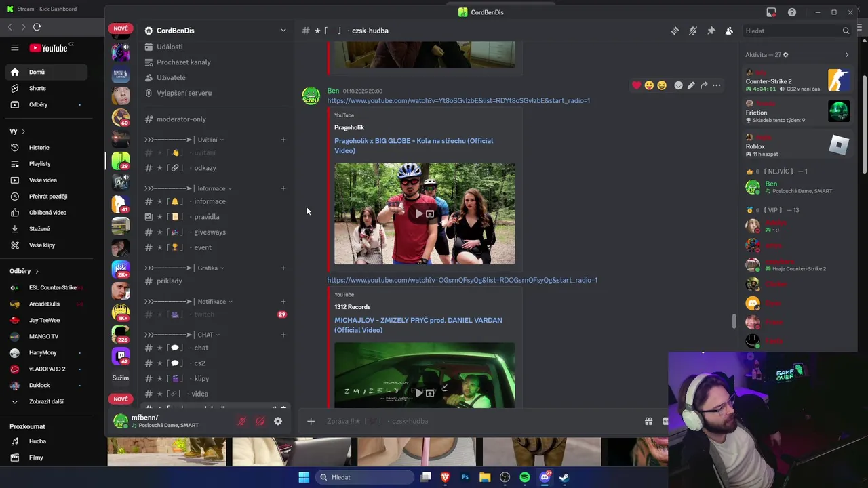Toggle microphone mute for mfbenn7
Viewport: 868px width, 488px height.
coord(241,421)
